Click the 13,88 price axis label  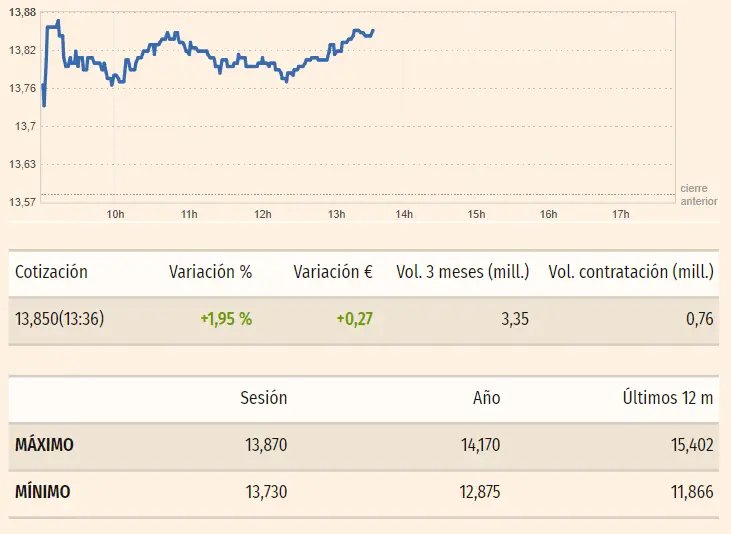point(22,12)
